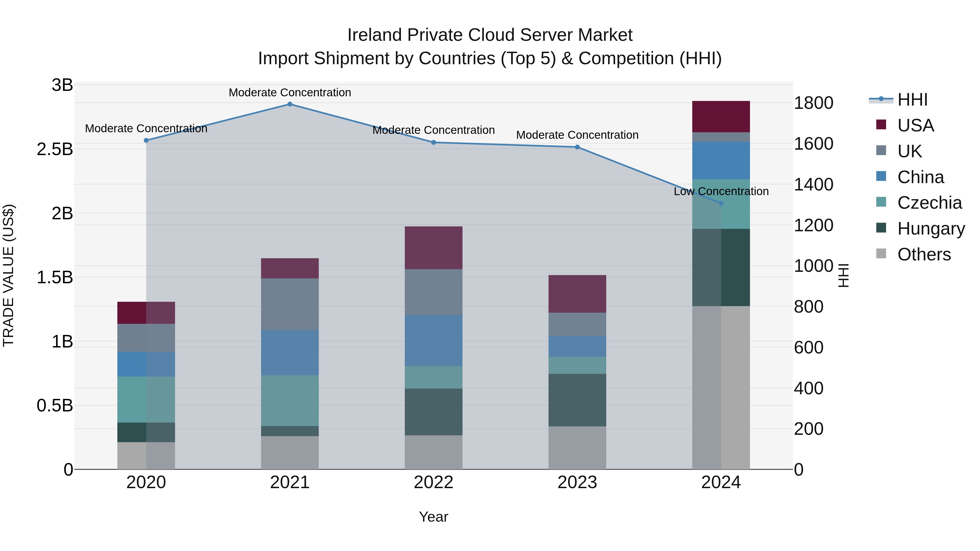
Task: Click the HHI line marker for 2022
Action: 434,143
